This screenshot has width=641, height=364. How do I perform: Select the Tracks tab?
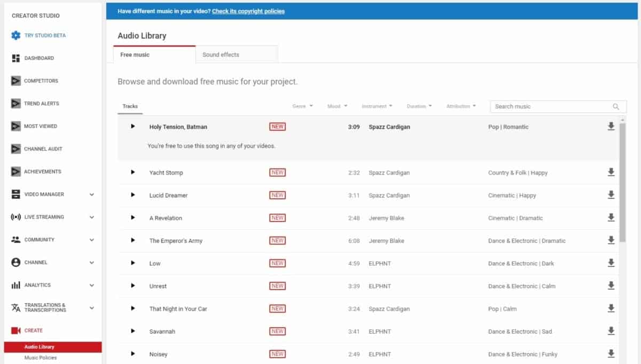tap(130, 106)
